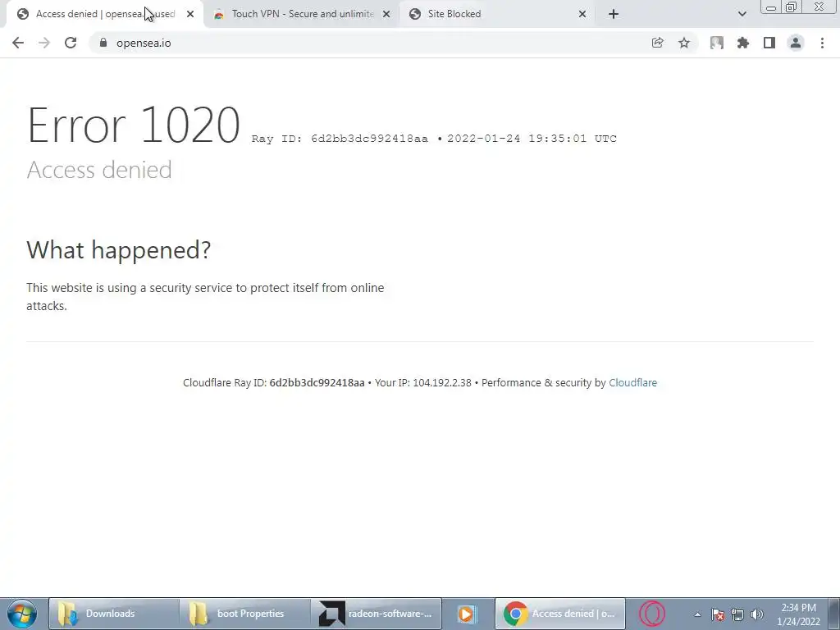Share this page using the share icon
Viewport: 840px width, 630px height.
(x=657, y=43)
